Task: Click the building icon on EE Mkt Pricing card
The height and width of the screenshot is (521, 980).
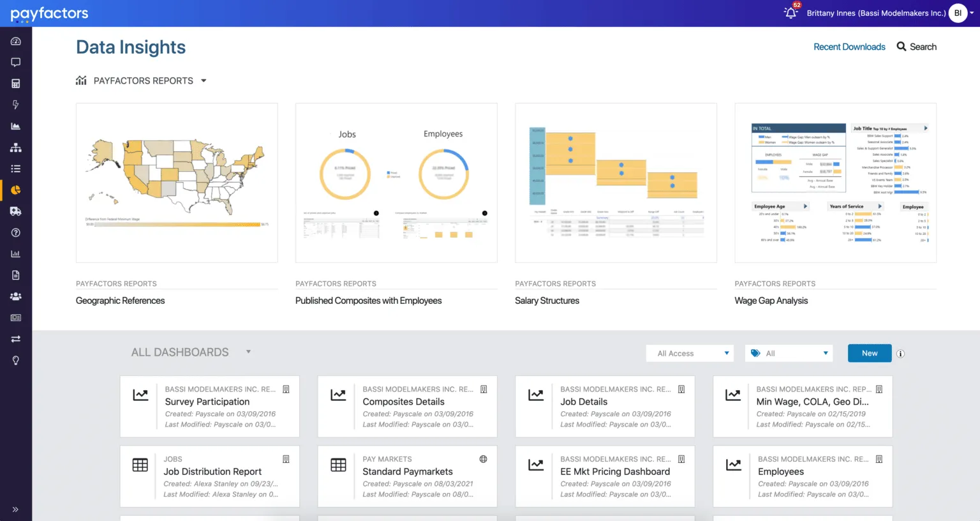Action: tap(681, 459)
